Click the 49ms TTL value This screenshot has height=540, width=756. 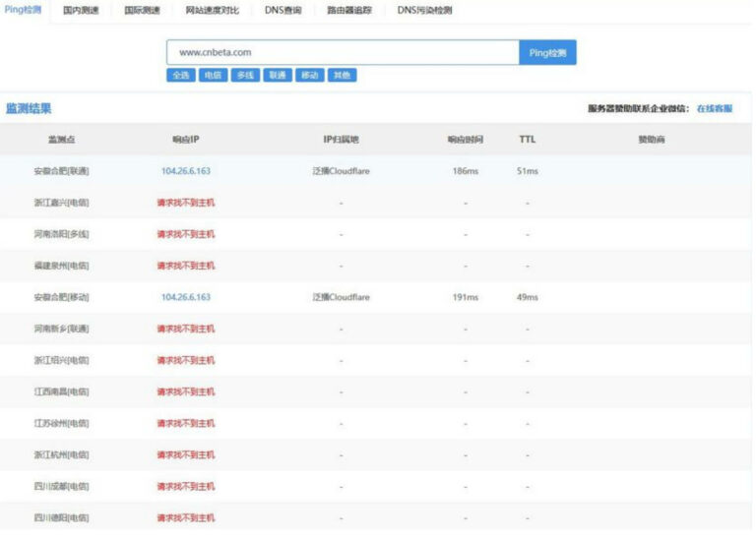tap(528, 297)
